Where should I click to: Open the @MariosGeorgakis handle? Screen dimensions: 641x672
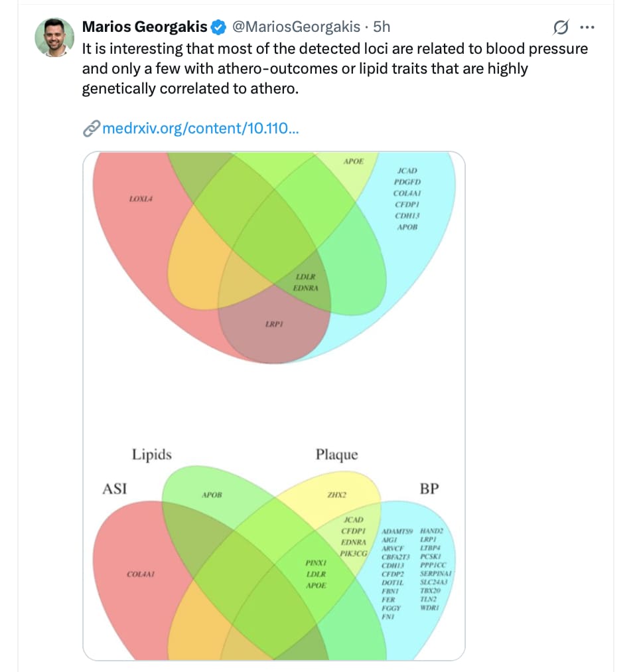296,27
